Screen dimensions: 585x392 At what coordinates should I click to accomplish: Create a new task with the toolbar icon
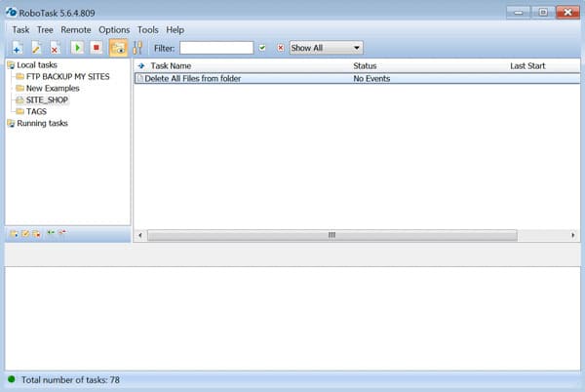click(x=18, y=48)
